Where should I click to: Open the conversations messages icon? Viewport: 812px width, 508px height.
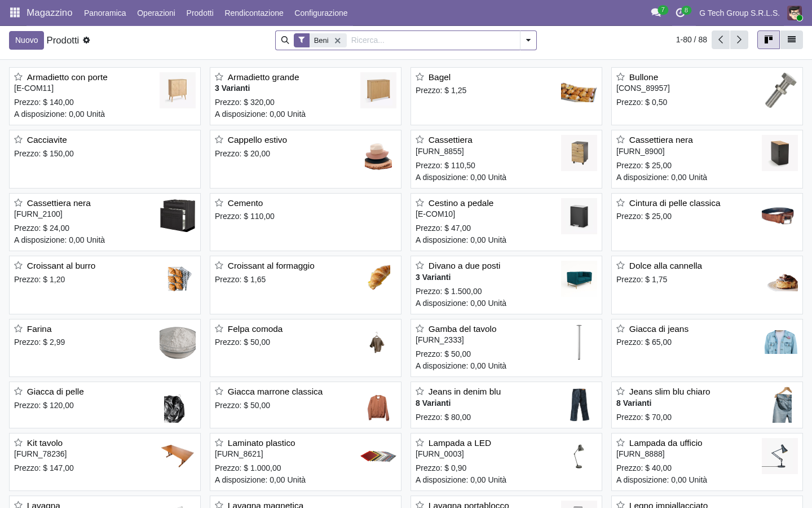(x=656, y=12)
